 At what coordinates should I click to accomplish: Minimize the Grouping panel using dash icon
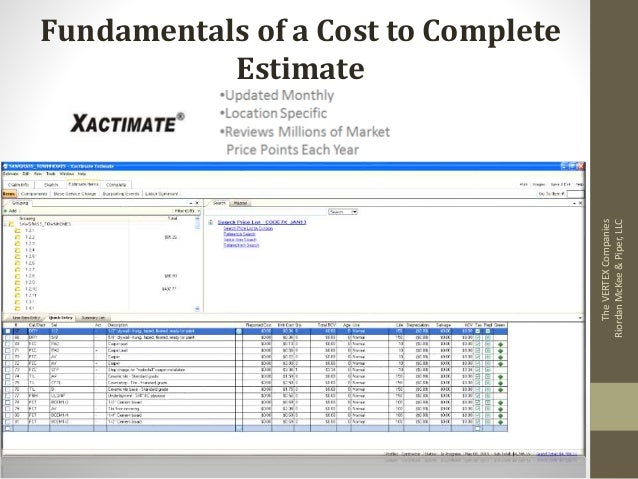(x=191, y=203)
